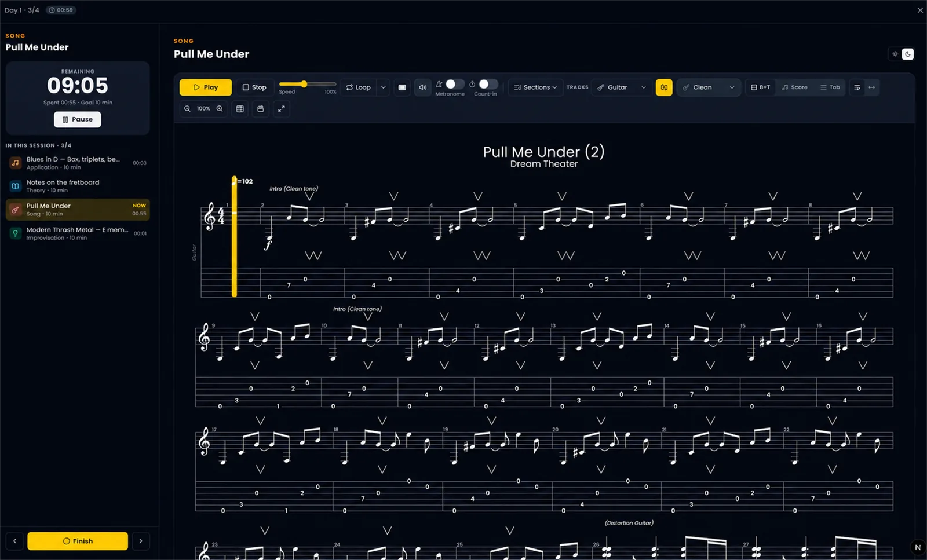Image resolution: width=927 pixels, height=560 pixels.
Task: Switch to Tab view
Action: [830, 87]
